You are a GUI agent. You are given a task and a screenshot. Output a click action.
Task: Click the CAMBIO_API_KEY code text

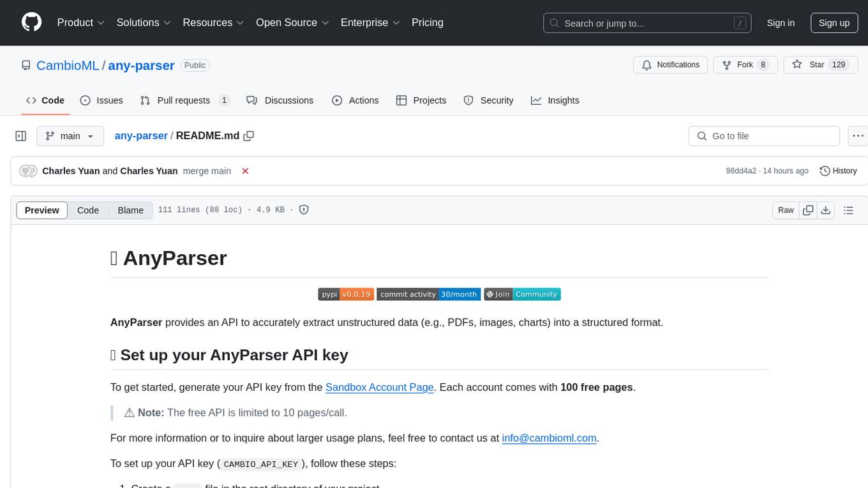(x=262, y=464)
